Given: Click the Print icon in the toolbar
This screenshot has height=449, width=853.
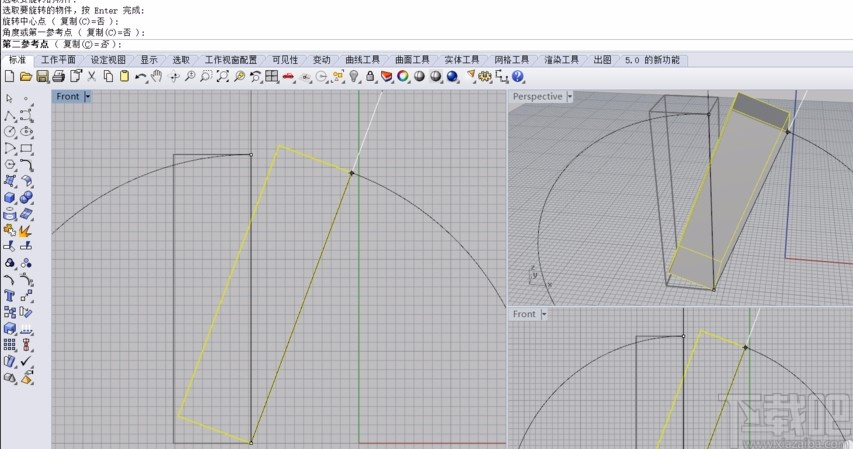Looking at the screenshot, I should [58, 77].
